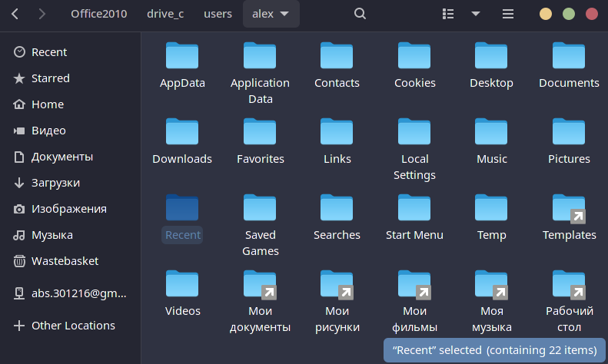The image size is (608, 364).
Task: Select the users path segment
Action: 218,14
